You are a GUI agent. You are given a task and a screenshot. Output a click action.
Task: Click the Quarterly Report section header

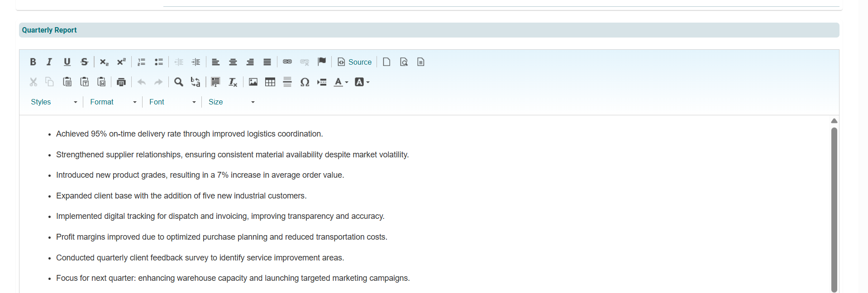(49, 30)
